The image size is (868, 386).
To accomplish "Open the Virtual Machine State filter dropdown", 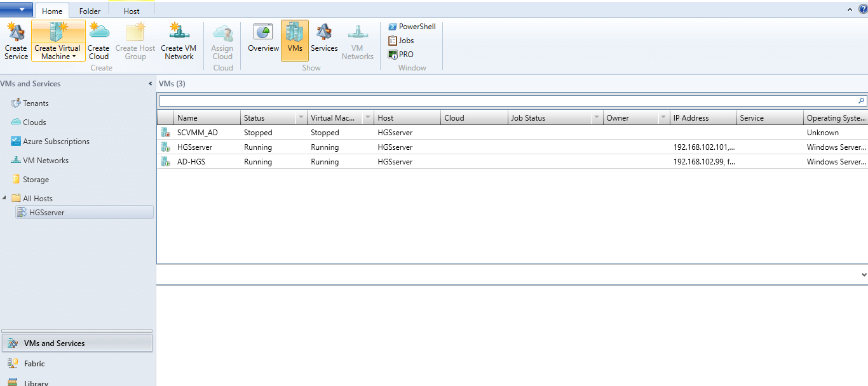I will pos(368,118).
